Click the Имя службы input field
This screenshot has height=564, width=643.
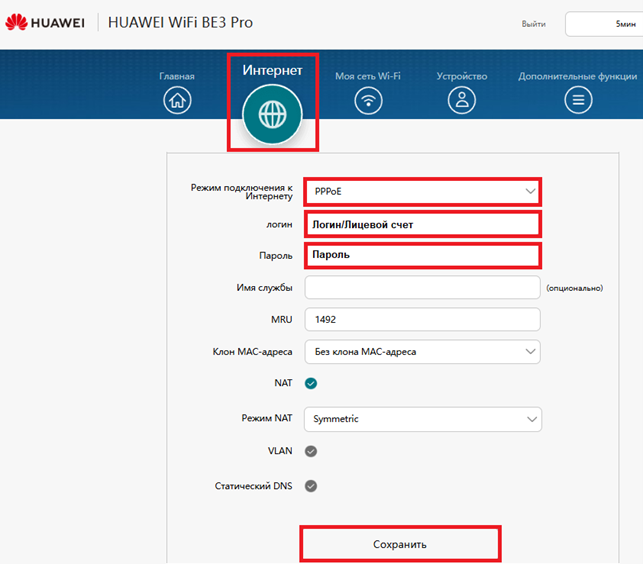coord(423,288)
